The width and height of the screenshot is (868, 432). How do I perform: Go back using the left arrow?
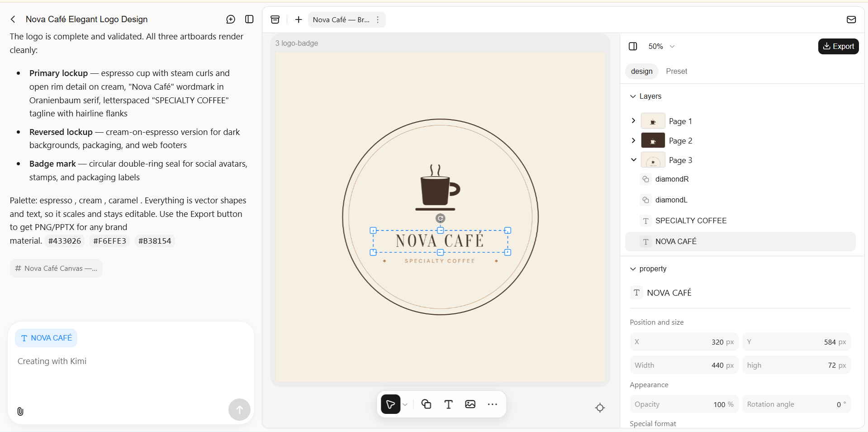13,19
